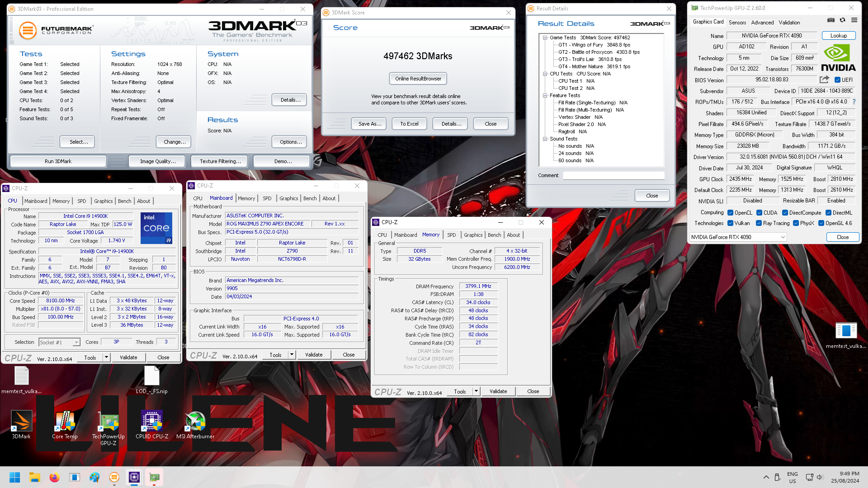
Task: Open the Validation tab in GPU-Z
Action: pos(789,23)
